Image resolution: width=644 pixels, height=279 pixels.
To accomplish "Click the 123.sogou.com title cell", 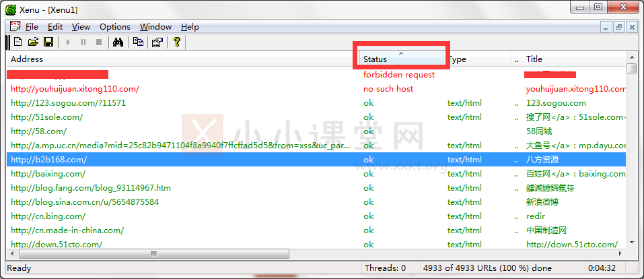I will tap(556, 103).
